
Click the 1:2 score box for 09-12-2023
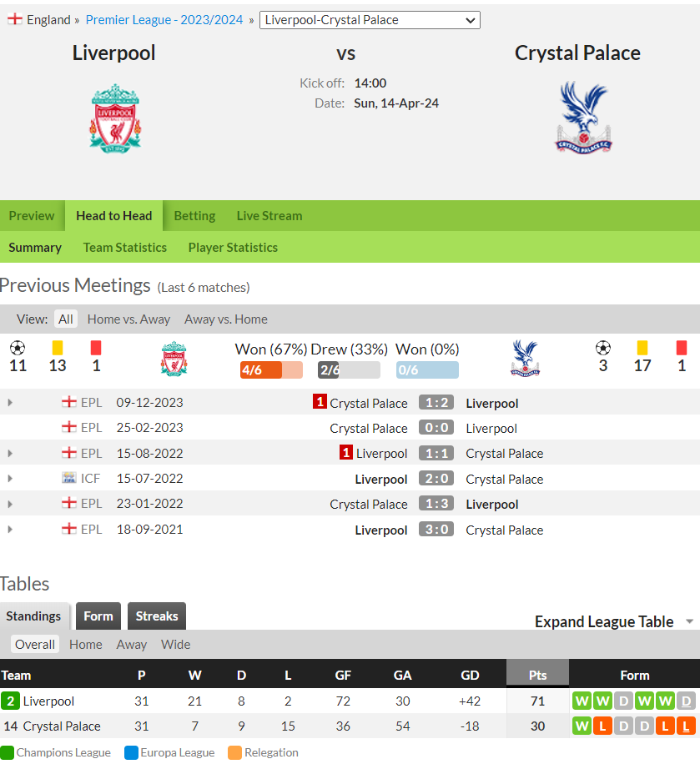(x=436, y=403)
